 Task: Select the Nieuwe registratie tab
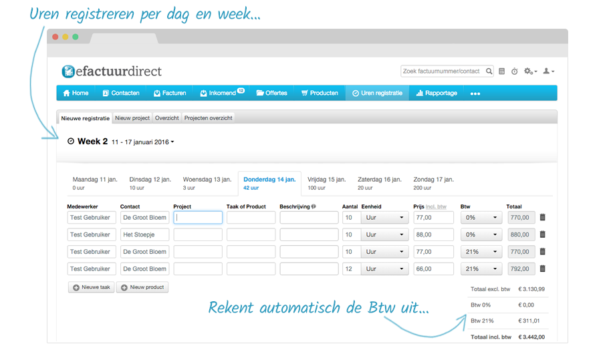tap(85, 118)
